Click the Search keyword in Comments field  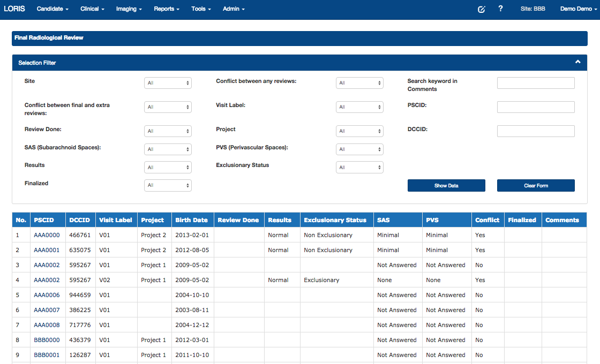click(536, 83)
